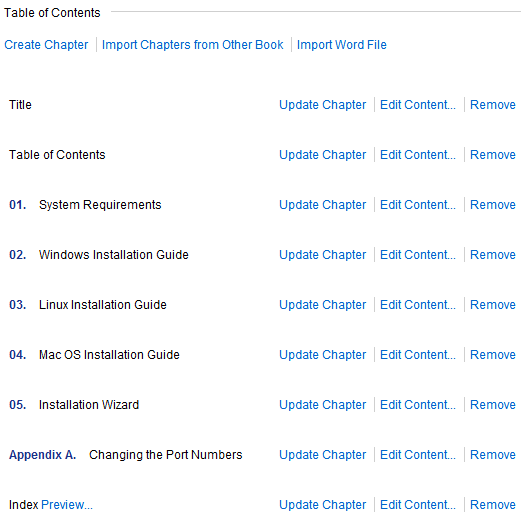The height and width of the screenshot is (518, 532).
Task: Remove the Windows Installation Guide chapter
Action: 493,255
